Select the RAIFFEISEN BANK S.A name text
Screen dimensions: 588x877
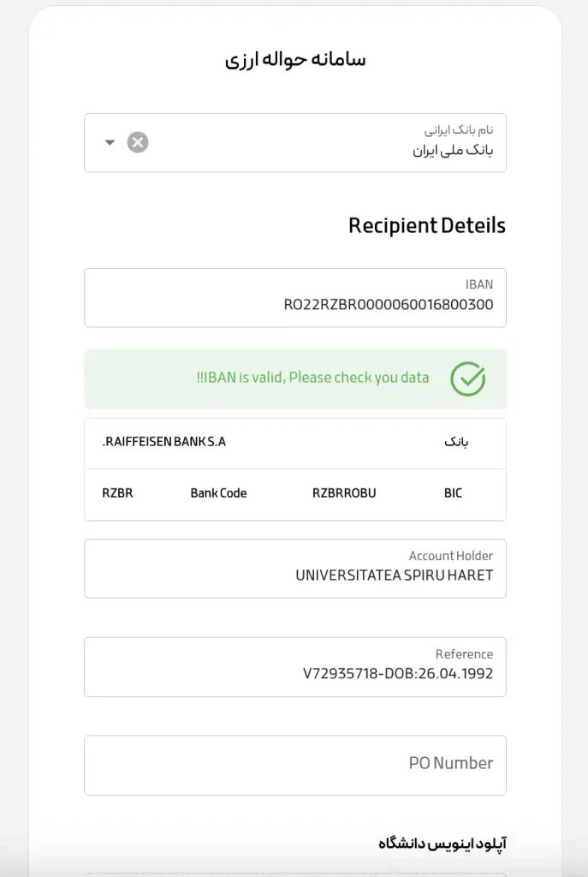(x=163, y=442)
